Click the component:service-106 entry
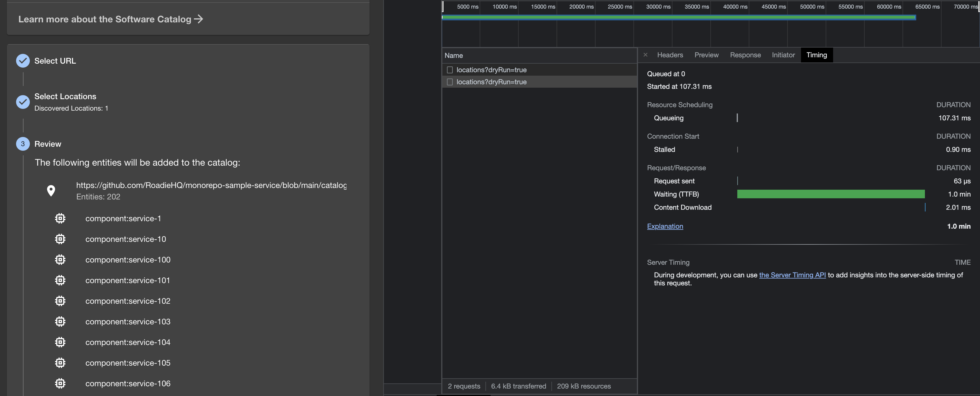The width and height of the screenshot is (980, 396). pos(128,384)
